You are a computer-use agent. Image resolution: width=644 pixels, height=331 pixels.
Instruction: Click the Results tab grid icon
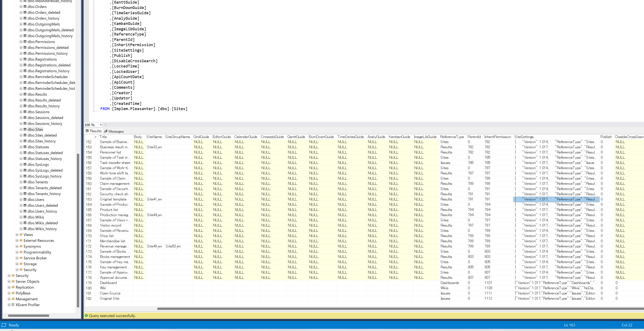(x=87, y=131)
